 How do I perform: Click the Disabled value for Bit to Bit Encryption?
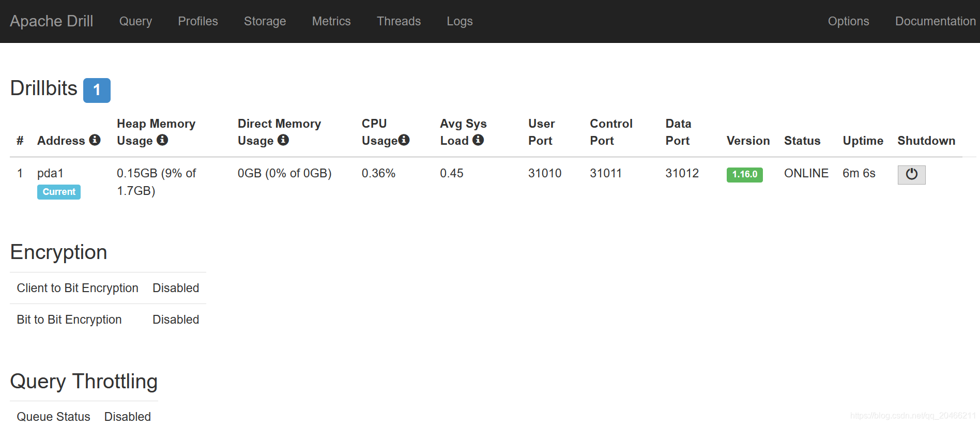point(176,320)
